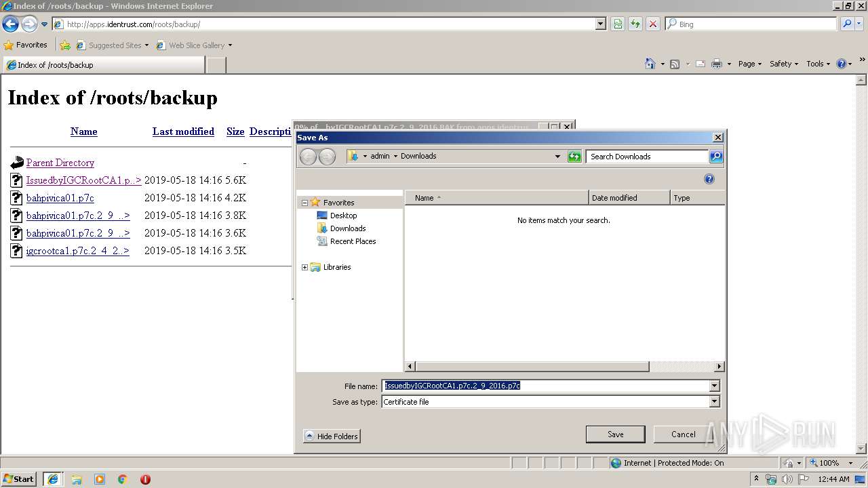Click the Start button
This screenshot has width=868, height=488.
coord(19,479)
